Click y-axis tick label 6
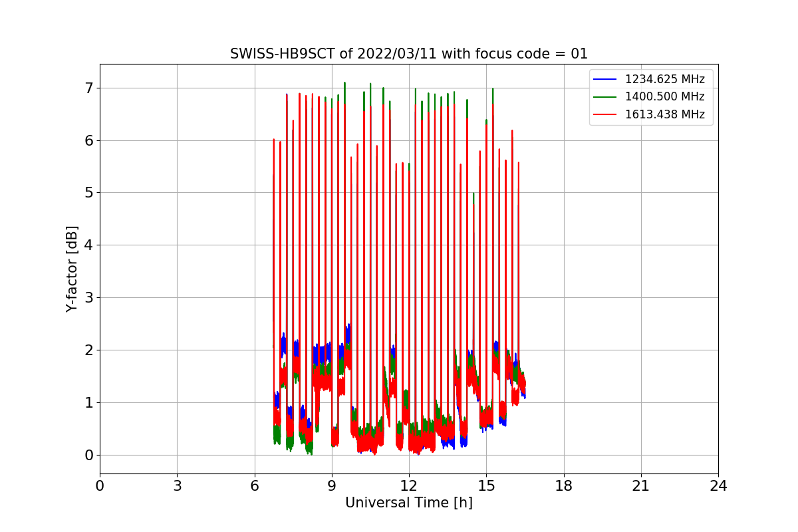This screenshot has width=798, height=532. (88, 141)
